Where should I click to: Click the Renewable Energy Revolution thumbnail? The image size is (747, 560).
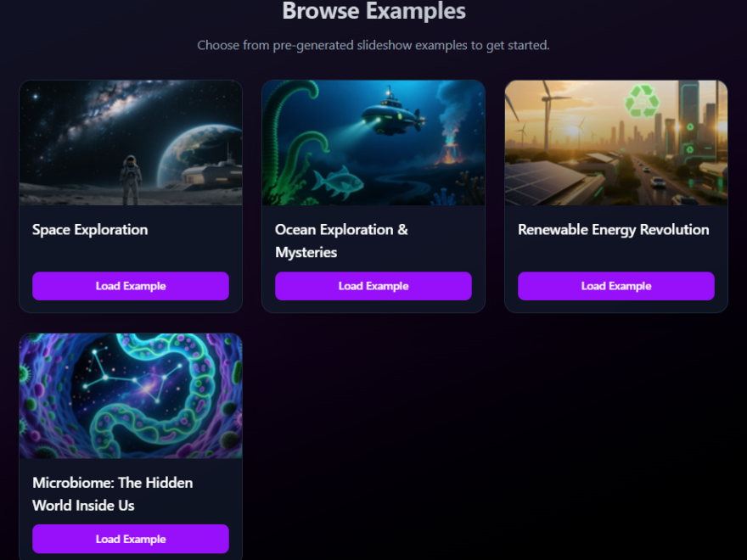pyautogui.click(x=615, y=142)
